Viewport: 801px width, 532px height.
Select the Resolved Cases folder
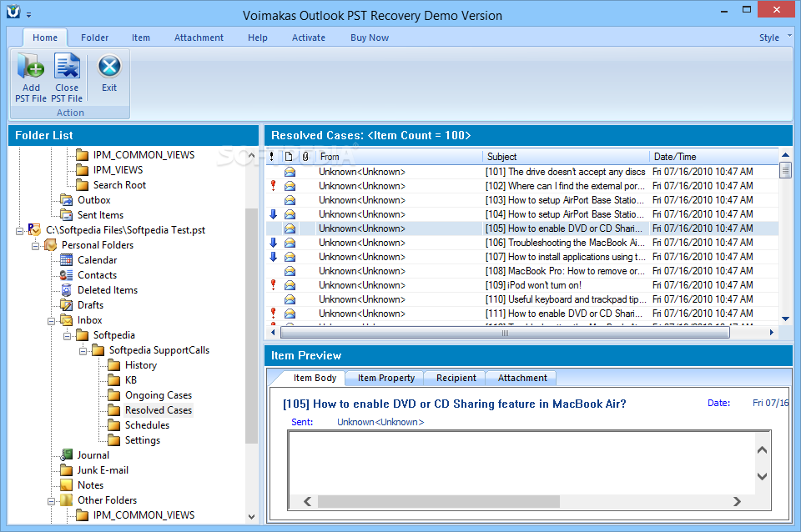coord(159,410)
